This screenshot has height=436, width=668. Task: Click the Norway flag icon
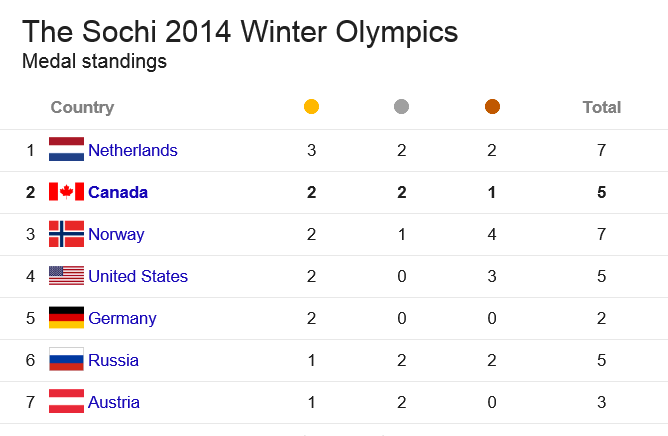[66, 234]
